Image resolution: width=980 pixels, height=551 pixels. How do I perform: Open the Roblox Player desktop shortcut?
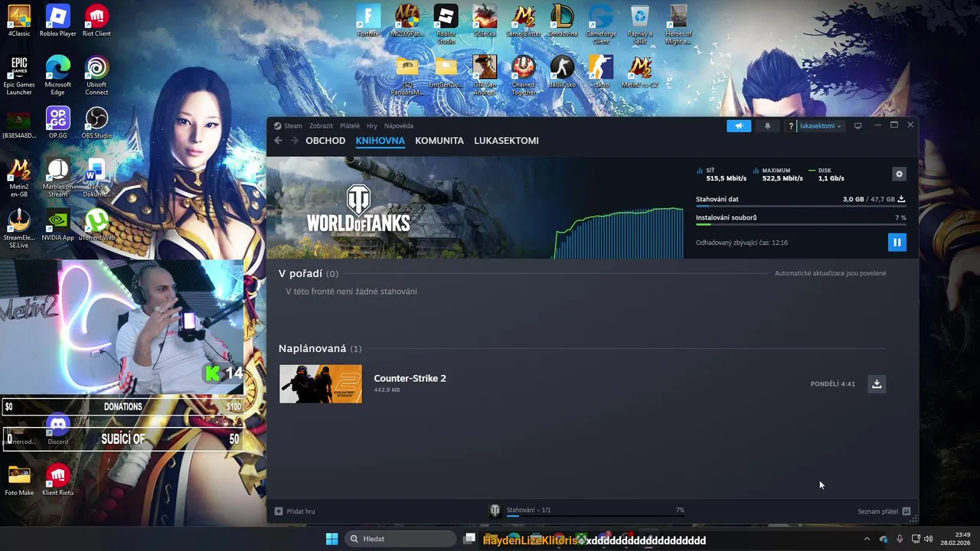pyautogui.click(x=58, y=21)
